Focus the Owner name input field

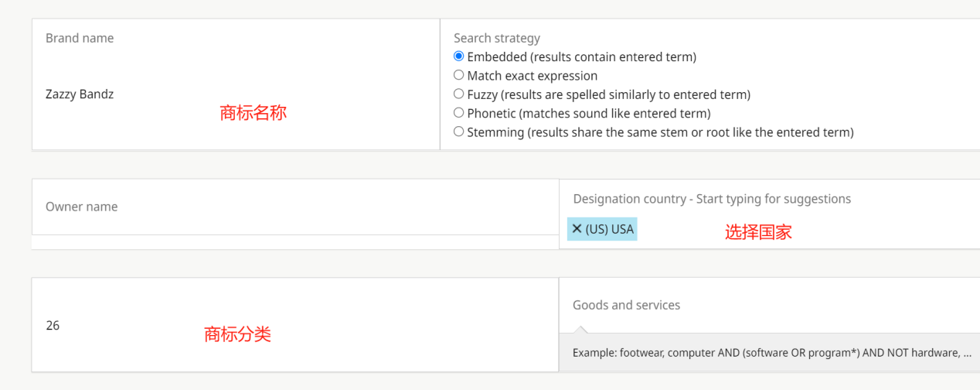[x=294, y=207]
